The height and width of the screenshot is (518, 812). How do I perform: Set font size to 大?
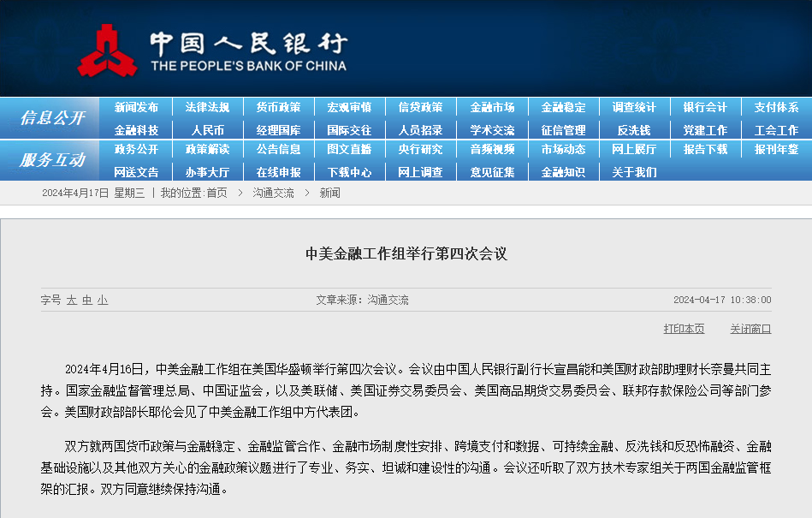click(72, 300)
